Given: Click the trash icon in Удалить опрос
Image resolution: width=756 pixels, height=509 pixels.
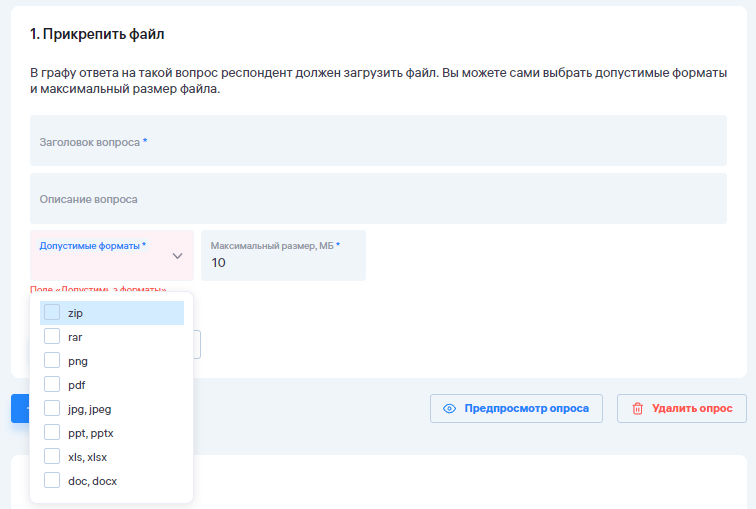Looking at the screenshot, I should (637, 409).
